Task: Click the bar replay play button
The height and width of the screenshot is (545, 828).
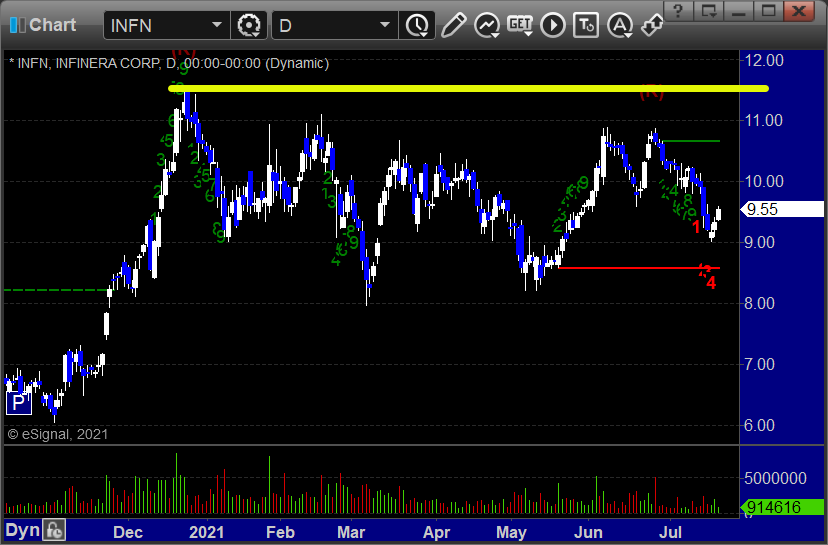Action: pyautogui.click(x=553, y=25)
